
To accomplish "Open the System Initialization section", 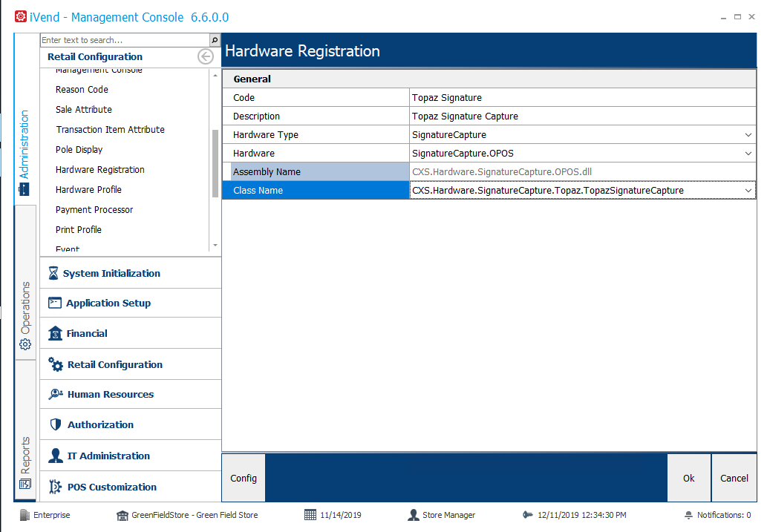I will point(131,273).
